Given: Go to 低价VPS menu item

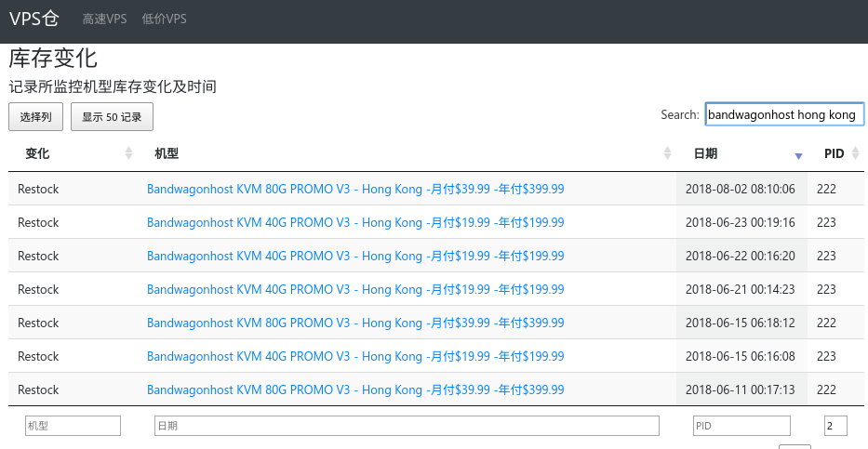Looking at the screenshot, I should point(164,19).
